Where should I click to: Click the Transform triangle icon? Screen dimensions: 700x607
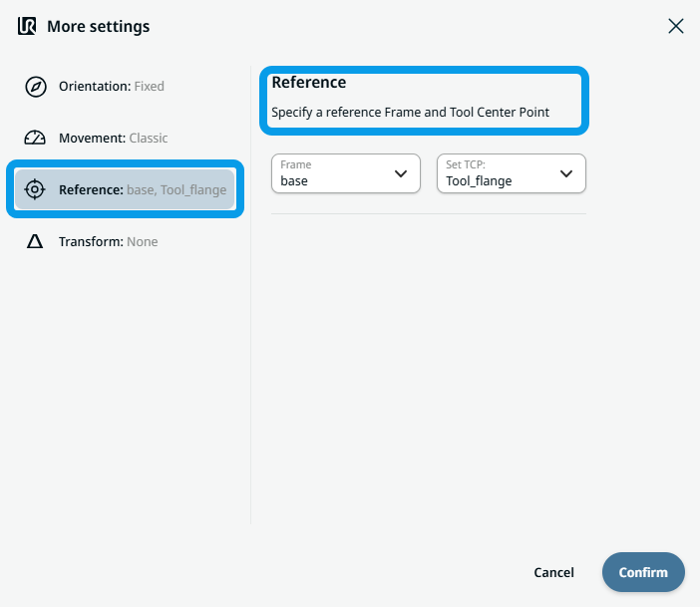click(35, 241)
